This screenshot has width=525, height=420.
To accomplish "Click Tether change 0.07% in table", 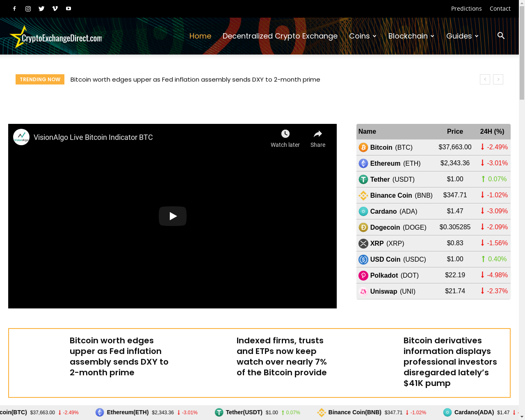I will click(x=494, y=179).
